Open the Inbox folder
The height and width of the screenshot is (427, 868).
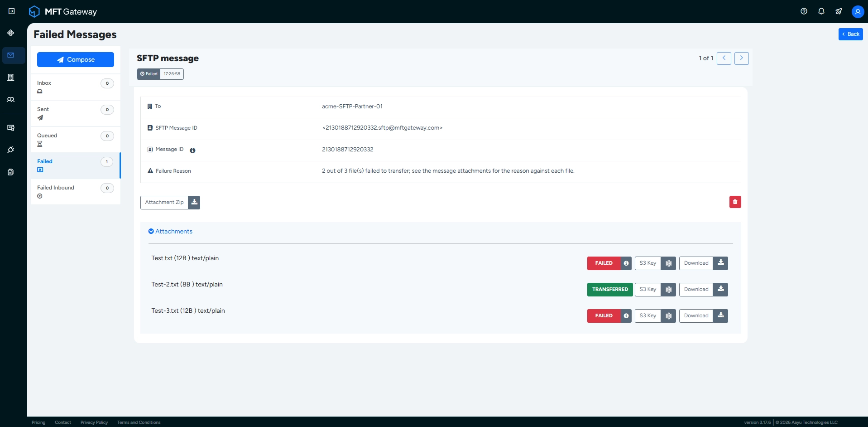[x=76, y=87]
